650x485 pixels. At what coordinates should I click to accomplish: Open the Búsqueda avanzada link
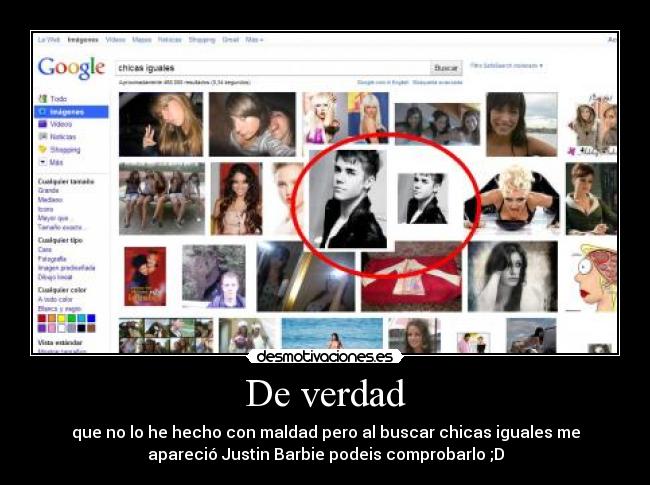click(437, 82)
